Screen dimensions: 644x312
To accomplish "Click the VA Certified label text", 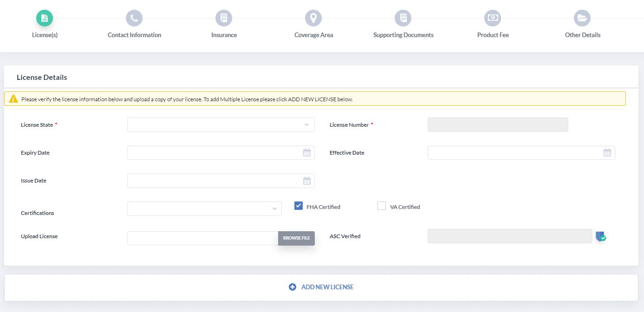I will [x=405, y=207].
